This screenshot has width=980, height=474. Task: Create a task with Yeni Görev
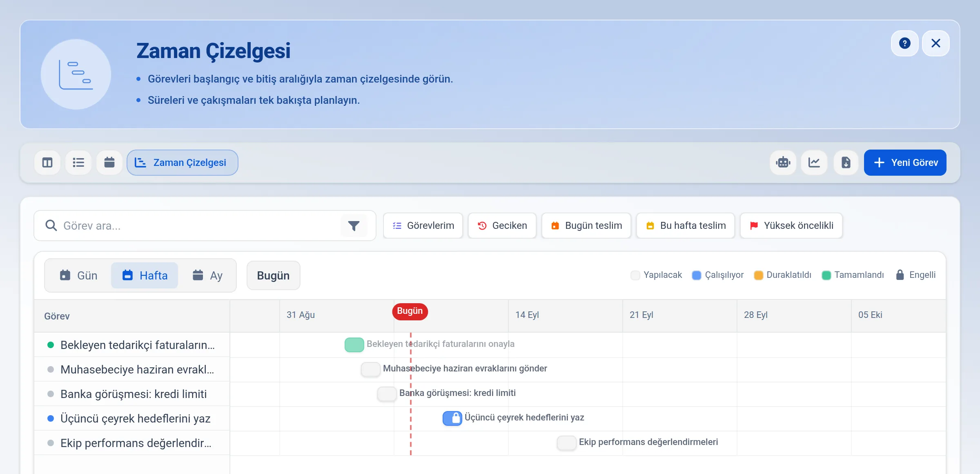click(x=905, y=163)
